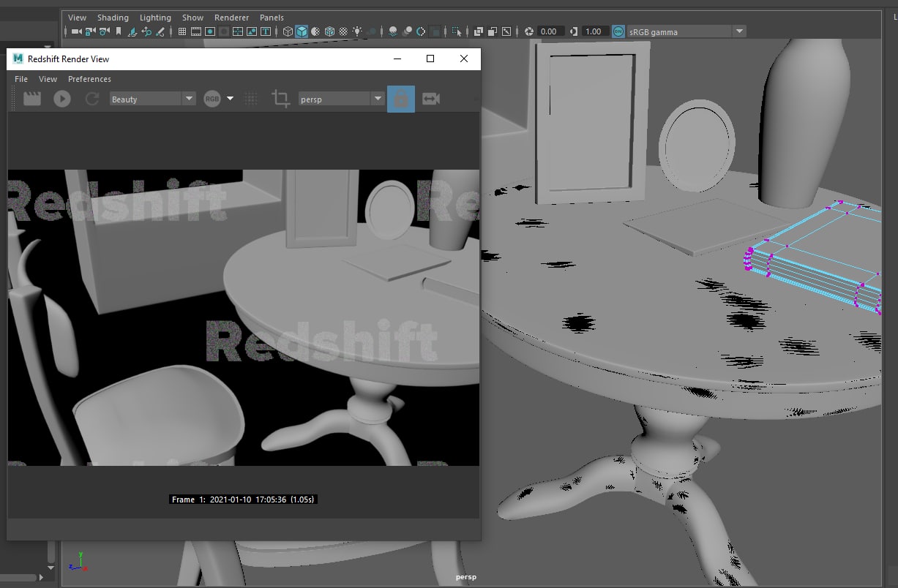
Task: Toggle the Depth of Field icon
Action: point(435,31)
